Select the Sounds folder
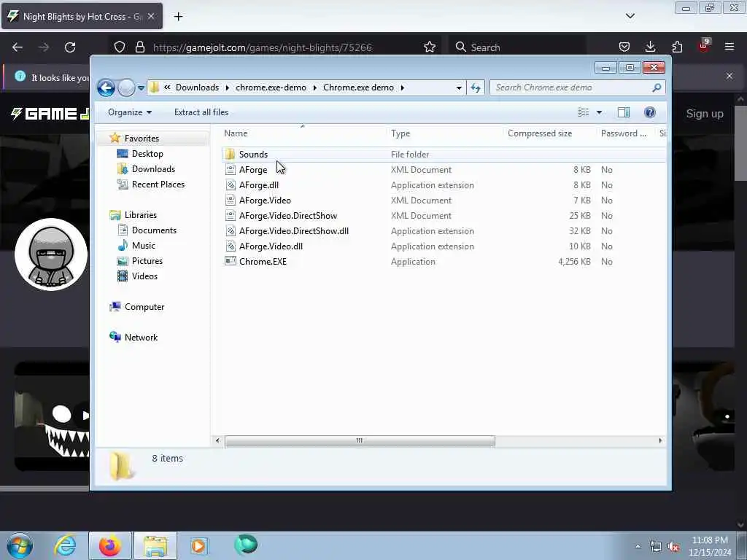The height and width of the screenshot is (560, 747). pyautogui.click(x=253, y=155)
